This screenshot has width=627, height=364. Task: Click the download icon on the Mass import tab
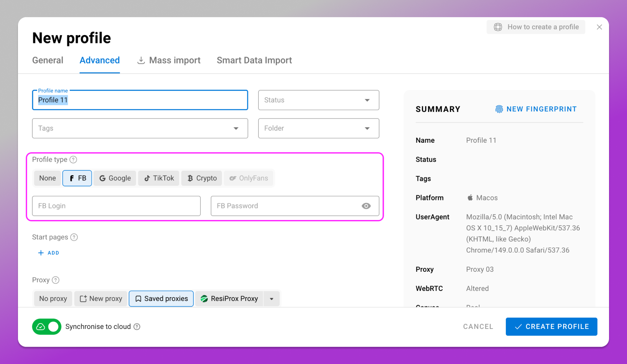point(141,61)
